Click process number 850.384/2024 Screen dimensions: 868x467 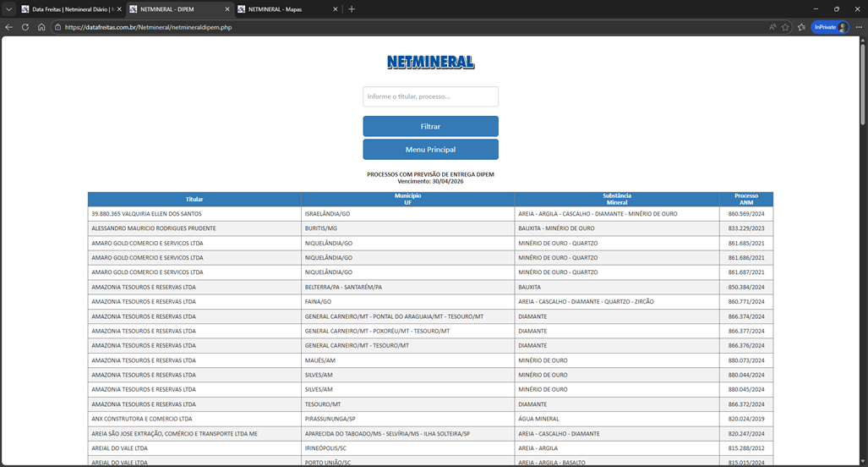746,287
